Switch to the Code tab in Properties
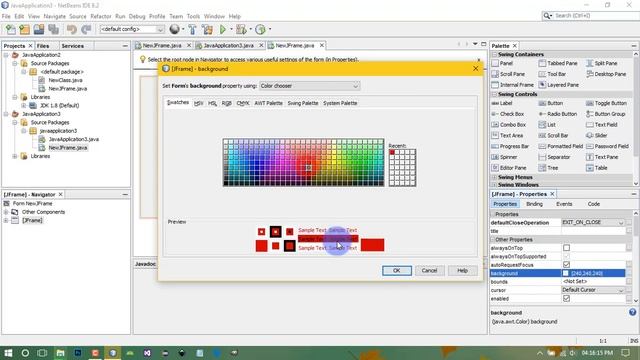Image resolution: width=640 pixels, height=360 pixels. click(593, 204)
